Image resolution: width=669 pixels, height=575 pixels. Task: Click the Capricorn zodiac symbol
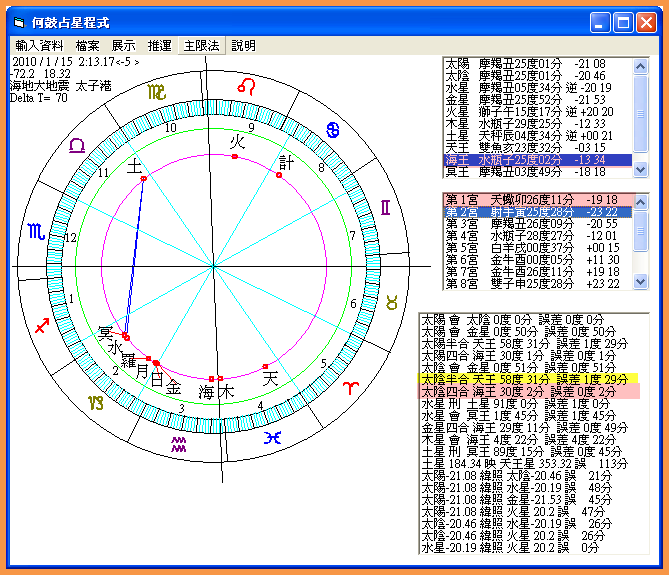tap(96, 403)
